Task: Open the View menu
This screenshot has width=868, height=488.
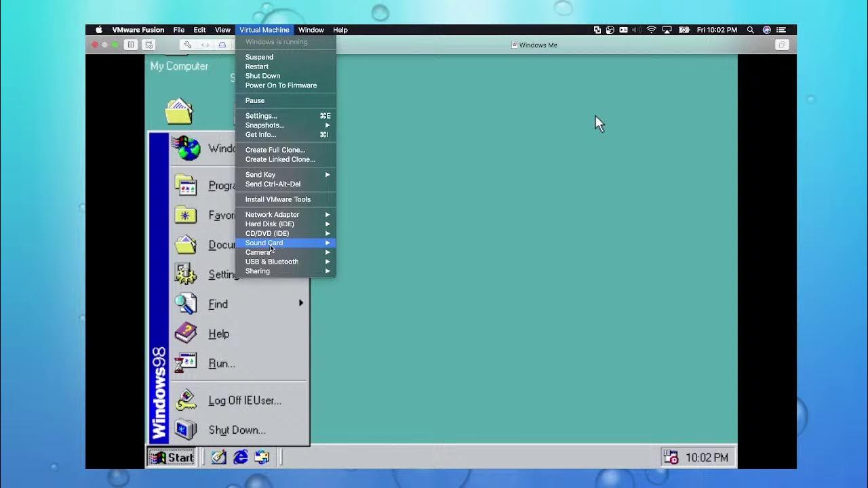Action: pos(222,30)
